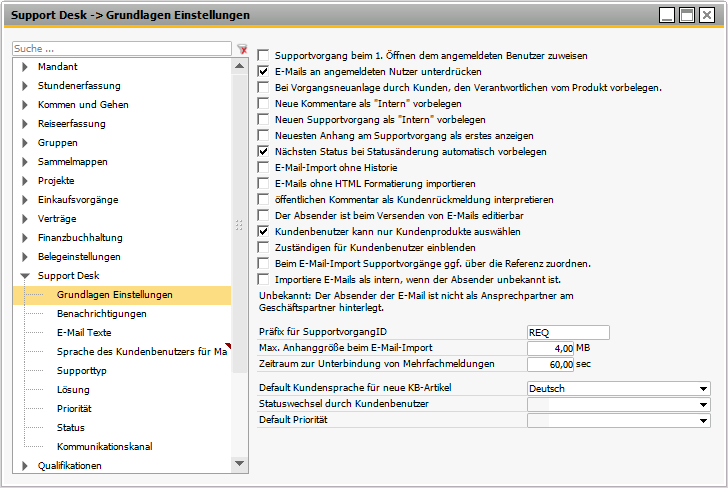The image size is (728, 488).
Task: Tick Bei Vorgangsneuanlage durch Kunden checkbox
Action: 263,88
